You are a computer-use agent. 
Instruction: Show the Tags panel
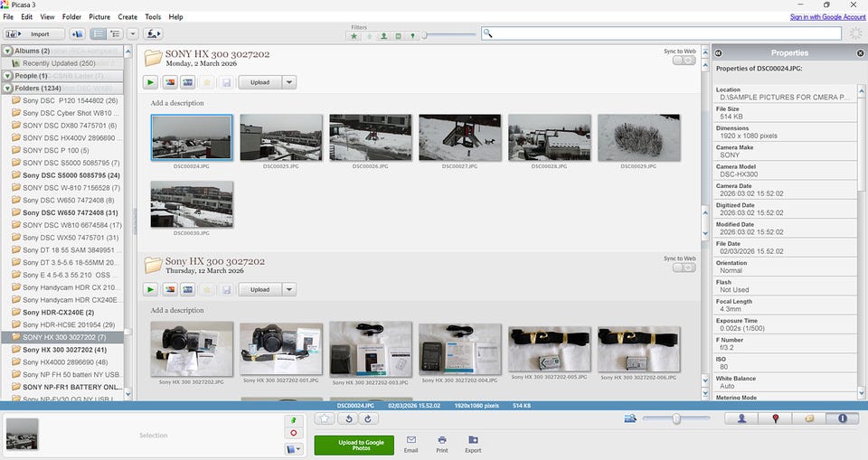[x=808, y=419]
